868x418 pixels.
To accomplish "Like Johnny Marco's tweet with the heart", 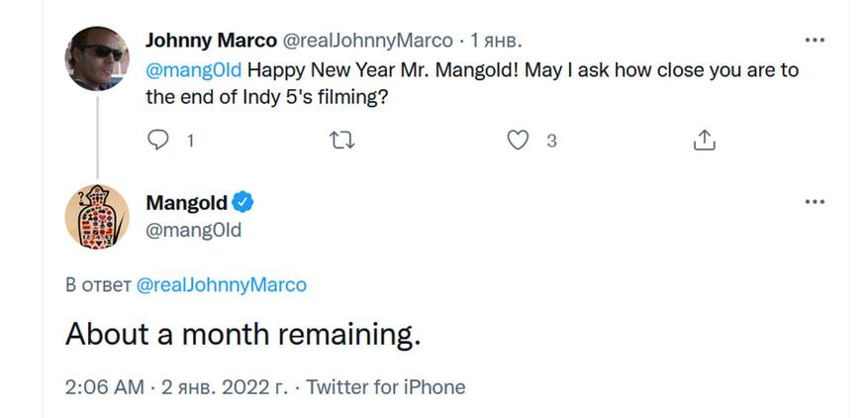I will (518, 141).
